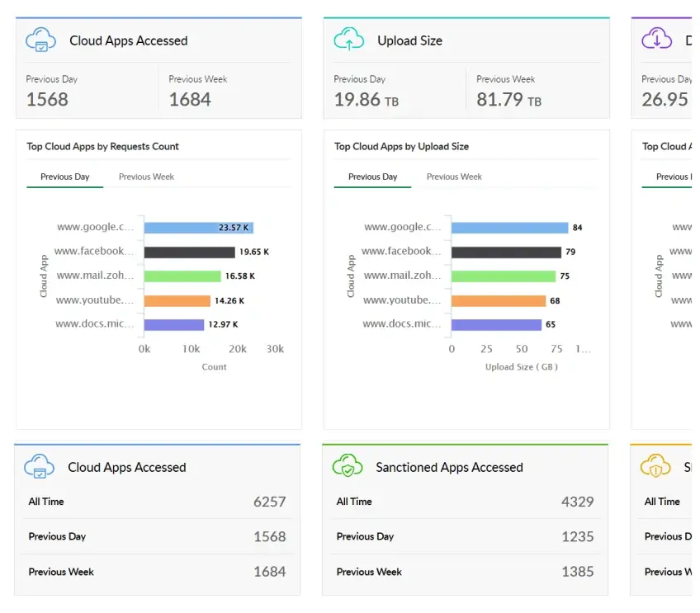Click the blue Cloud Apps Accessed cloud icon

tap(40, 40)
